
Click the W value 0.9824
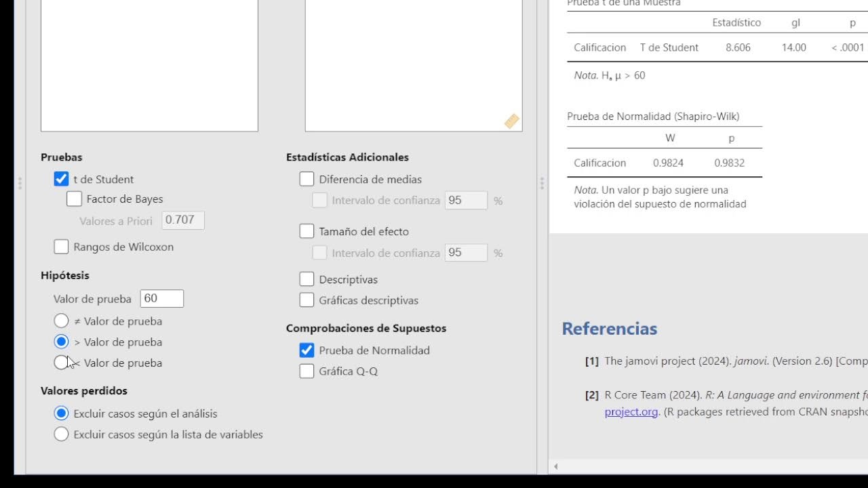pos(668,163)
